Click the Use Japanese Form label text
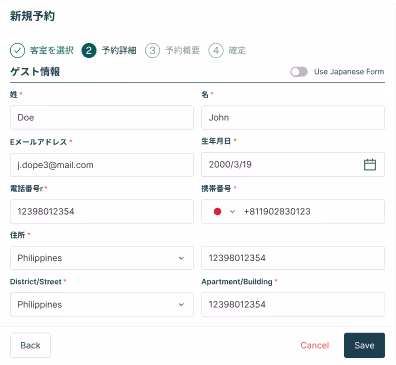This screenshot has width=396, height=365. click(x=349, y=72)
